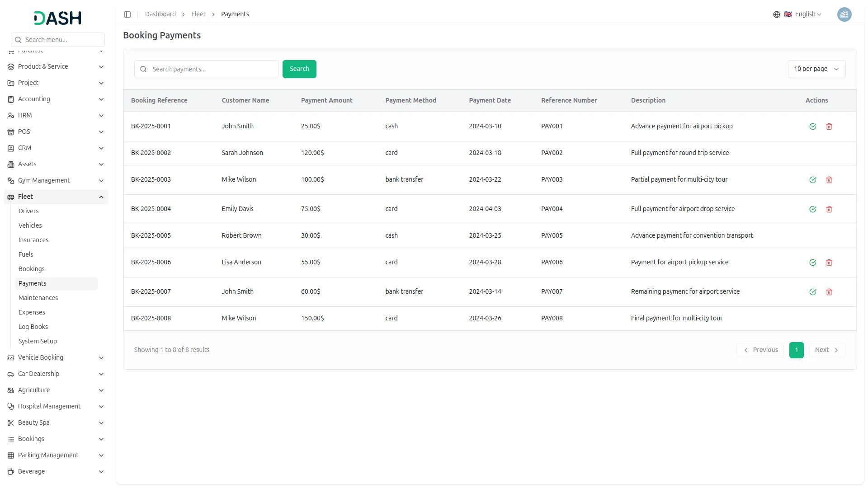Delete the PAY001 airport pickup payment

click(829, 127)
